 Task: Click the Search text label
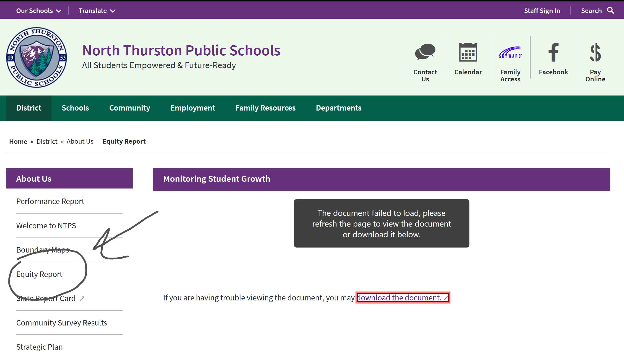tap(591, 11)
